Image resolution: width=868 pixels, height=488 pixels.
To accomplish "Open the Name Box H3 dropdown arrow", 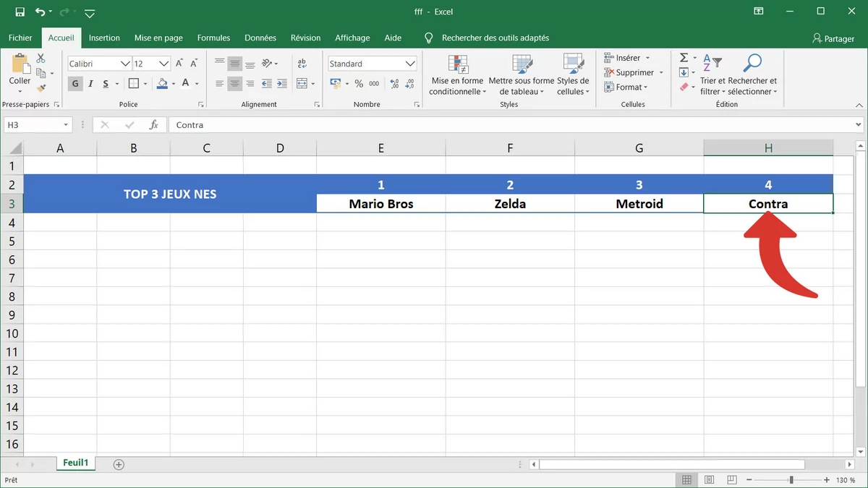I will click(66, 125).
